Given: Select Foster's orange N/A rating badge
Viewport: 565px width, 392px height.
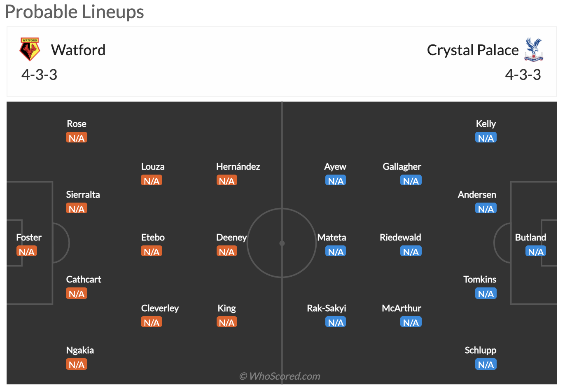Looking at the screenshot, I should [27, 251].
